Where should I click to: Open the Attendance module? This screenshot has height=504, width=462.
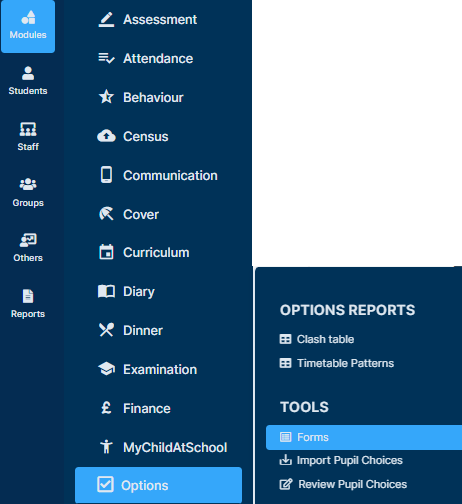click(159, 59)
